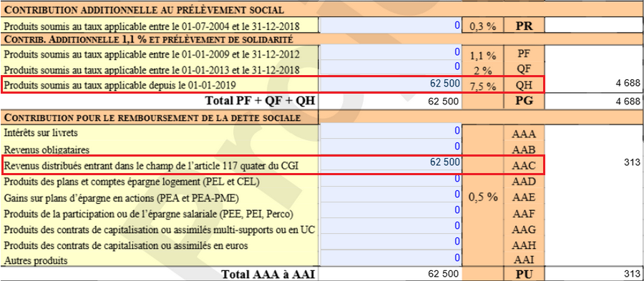This screenshot has height=281, width=644.
Task: Select the AAC code cell
Action: [524, 165]
